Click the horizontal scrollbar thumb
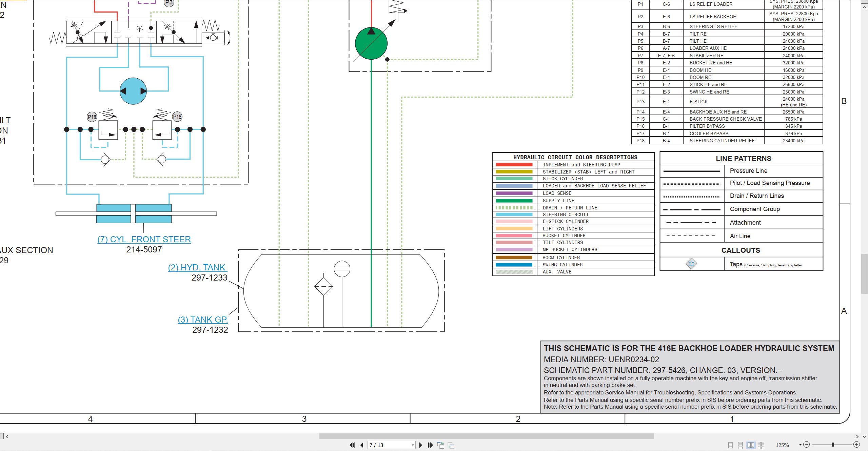This screenshot has width=868, height=451. point(486,436)
